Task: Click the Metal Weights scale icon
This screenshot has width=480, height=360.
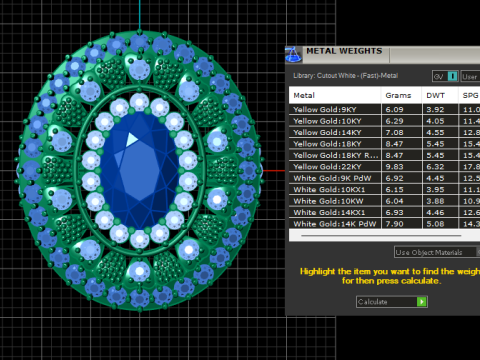Action: pos(293,55)
